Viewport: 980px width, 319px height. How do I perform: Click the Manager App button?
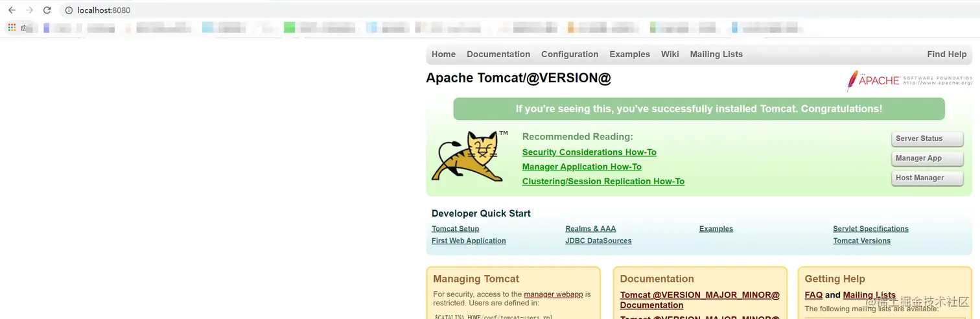(x=927, y=158)
